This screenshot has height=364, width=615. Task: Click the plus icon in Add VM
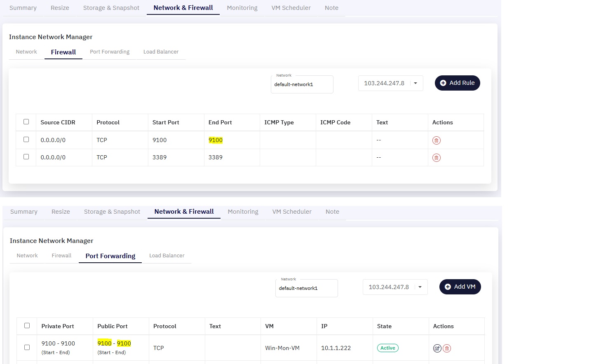click(448, 287)
